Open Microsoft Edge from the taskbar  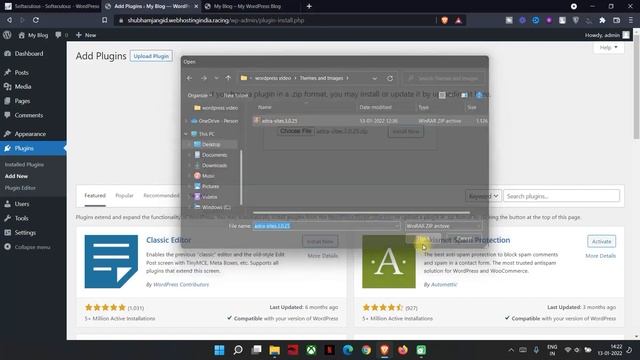tap(348, 350)
